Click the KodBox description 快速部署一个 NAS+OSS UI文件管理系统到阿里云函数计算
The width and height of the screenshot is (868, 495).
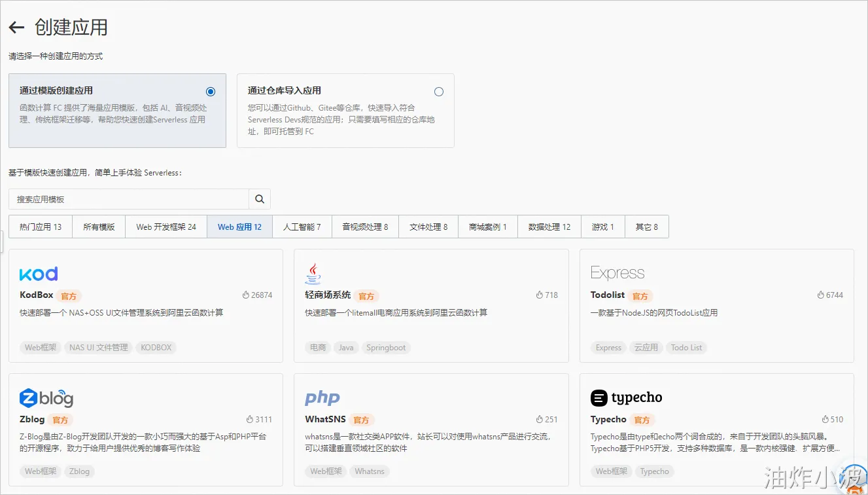122,313
